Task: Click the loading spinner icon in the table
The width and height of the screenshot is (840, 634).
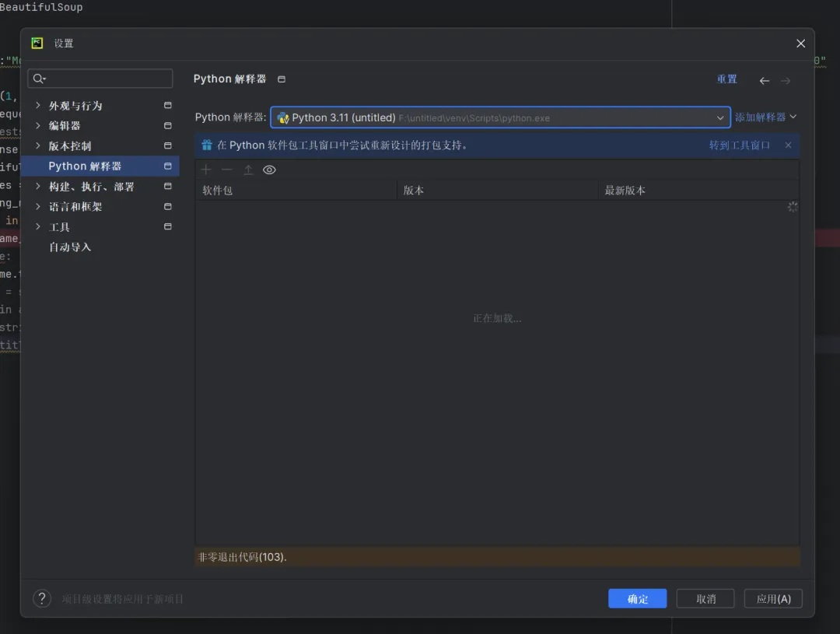Action: pyautogui.click(x=793, y=207)
